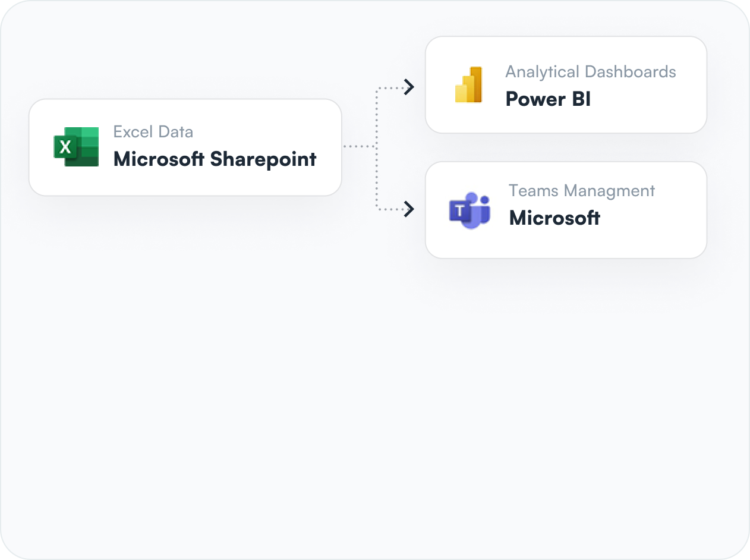Select the Microsoft Sharepoint card
750x560 pixels.
click(x=185, y=146)
